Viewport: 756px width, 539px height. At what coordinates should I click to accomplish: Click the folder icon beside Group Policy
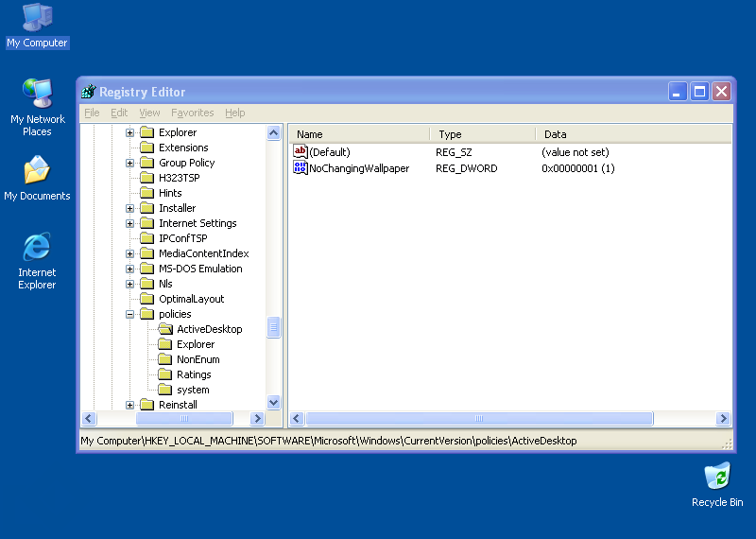pos(147,163)
